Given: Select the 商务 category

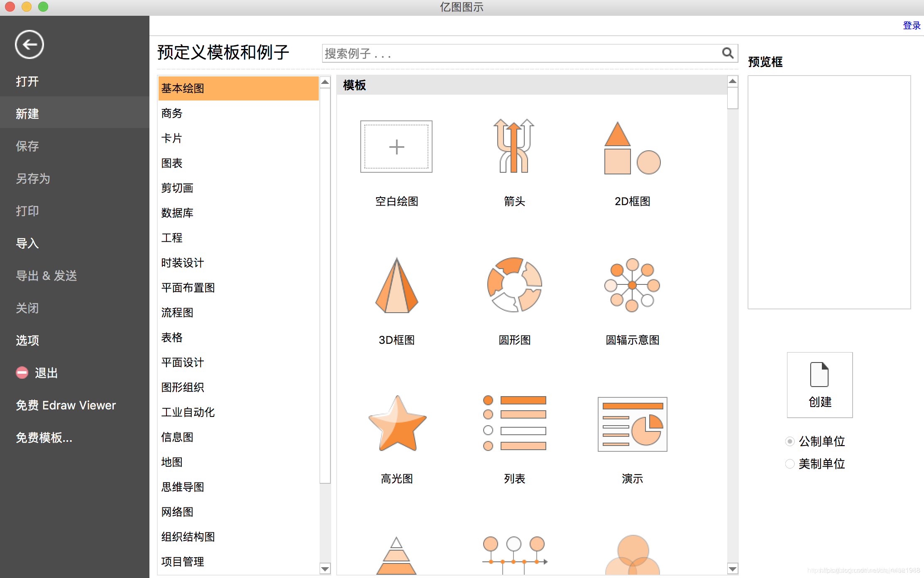Looking at the screenshot, I should [238, 113].
